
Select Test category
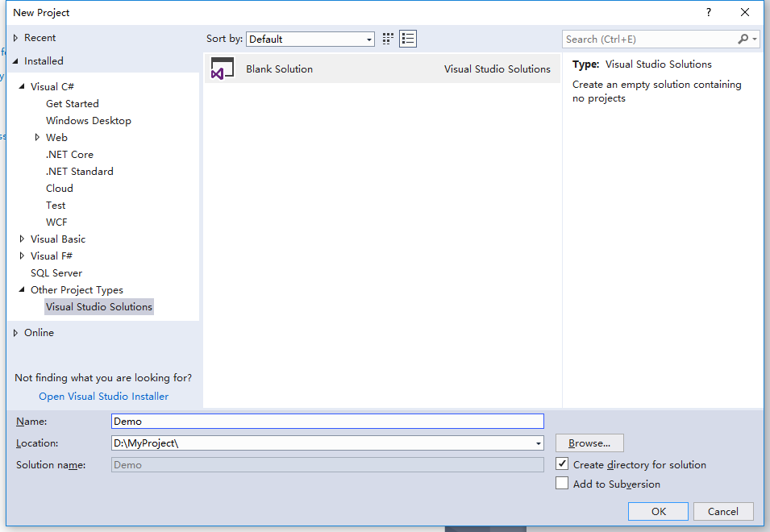pos(56,206)
